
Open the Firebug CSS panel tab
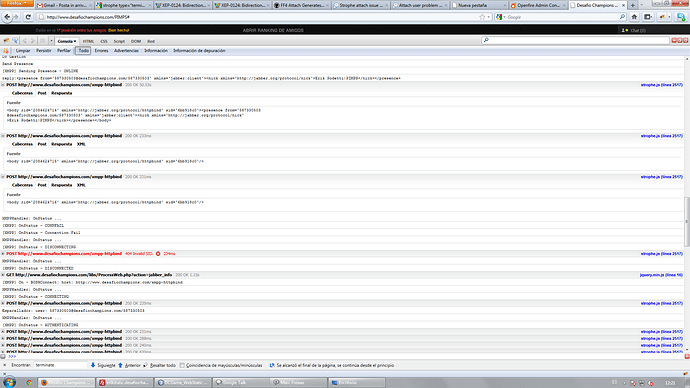[x=103, y=41]
